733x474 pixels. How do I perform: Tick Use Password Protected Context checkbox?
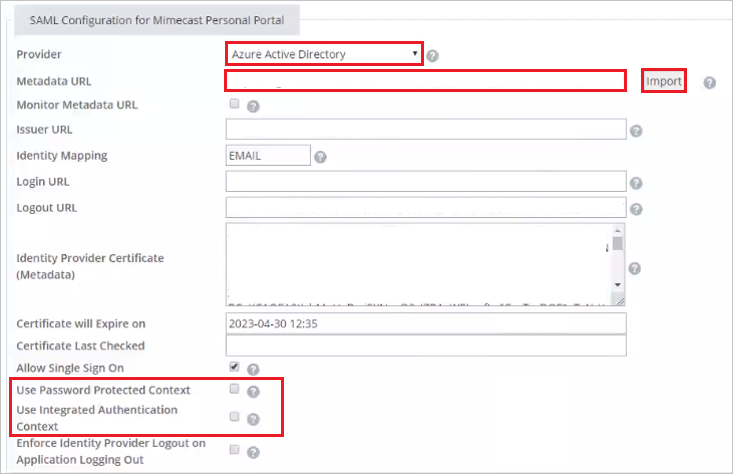[x=235, y=388]
